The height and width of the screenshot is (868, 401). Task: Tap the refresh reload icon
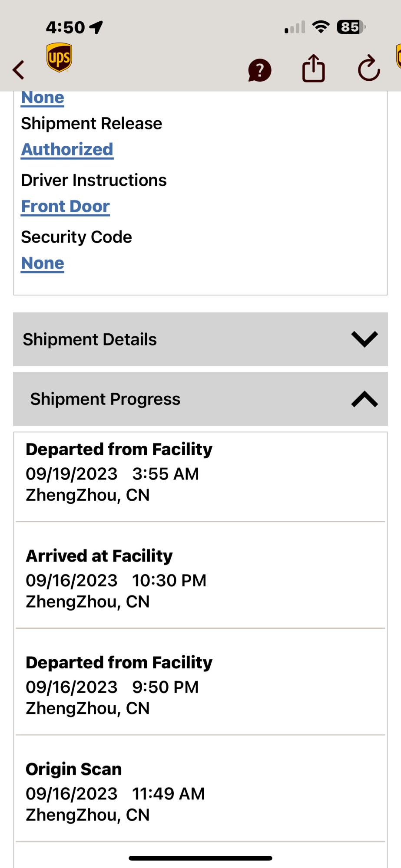coord(368,69)
